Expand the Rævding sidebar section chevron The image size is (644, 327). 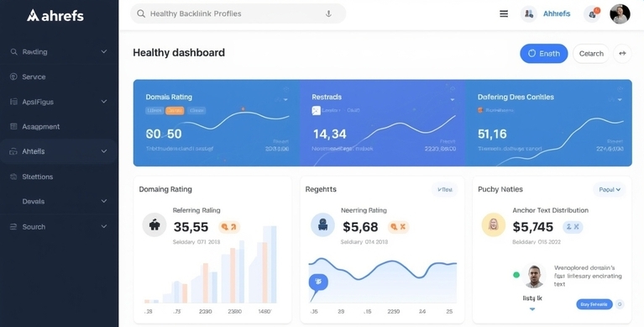(x=104, y=52)
